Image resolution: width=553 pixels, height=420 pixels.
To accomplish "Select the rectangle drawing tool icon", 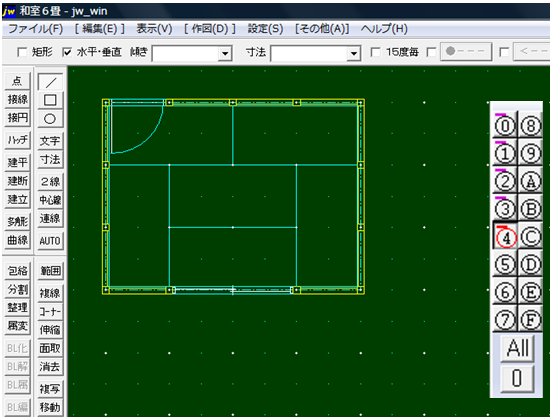I will pyautogui.click(x=50, y=101).
